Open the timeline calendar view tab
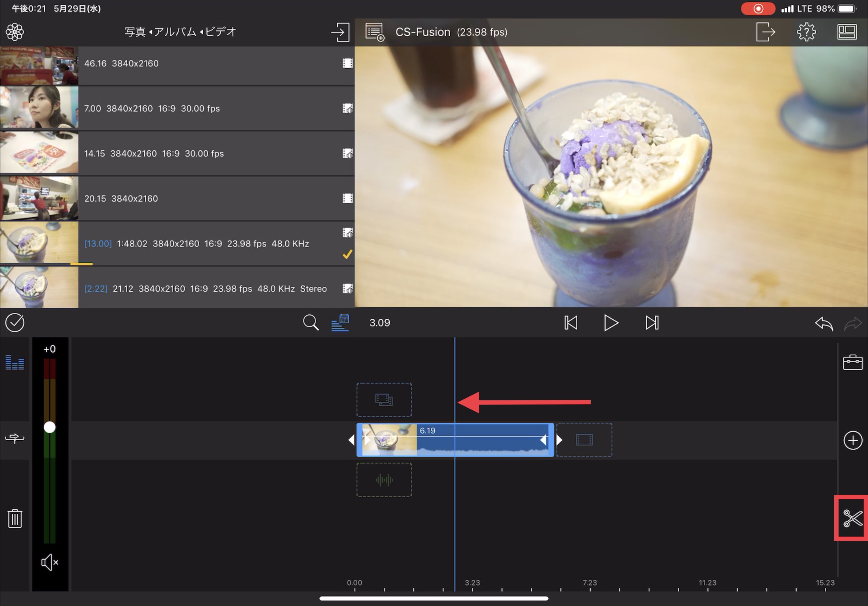 click(x=340, y=323)
